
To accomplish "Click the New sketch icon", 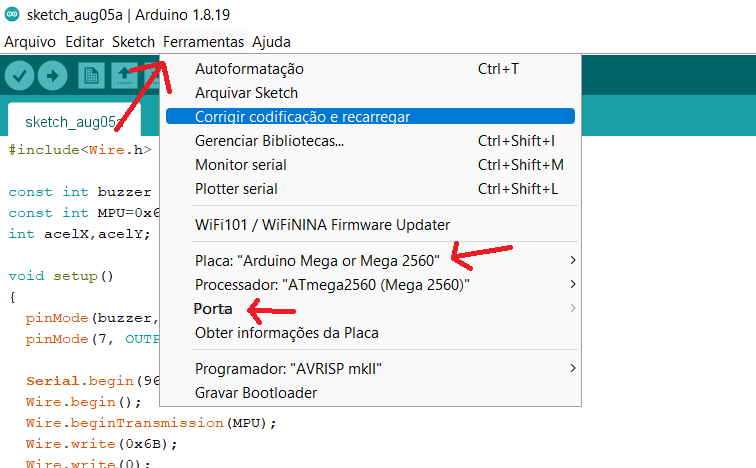I will 91,76.
